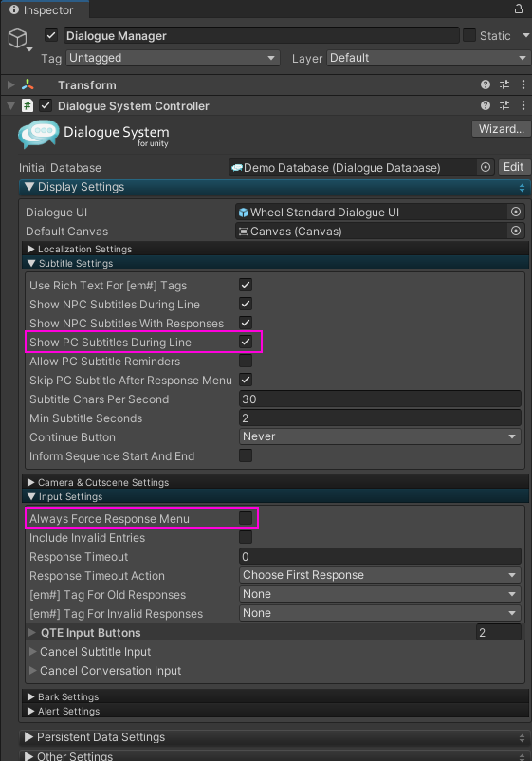The width and height of the screenshot is (532, 761).
Task: Open the Static options dropdown arrow
Action: coord(525,35)
